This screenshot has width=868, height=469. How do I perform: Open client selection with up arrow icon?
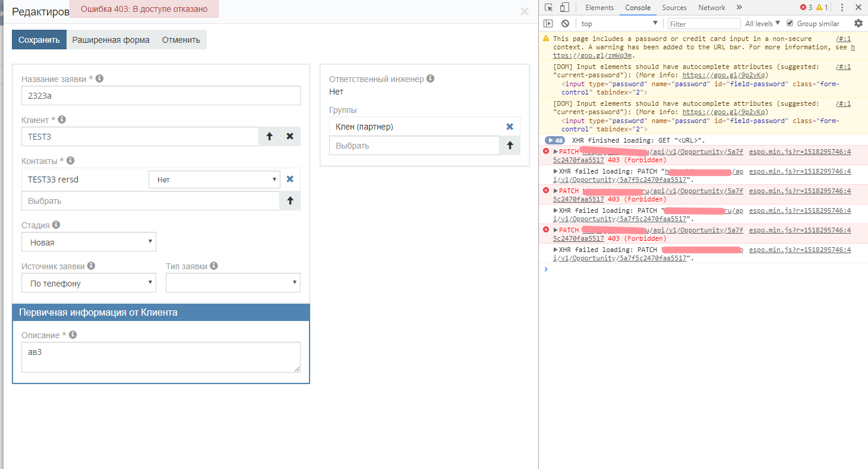tap(269, 136)
